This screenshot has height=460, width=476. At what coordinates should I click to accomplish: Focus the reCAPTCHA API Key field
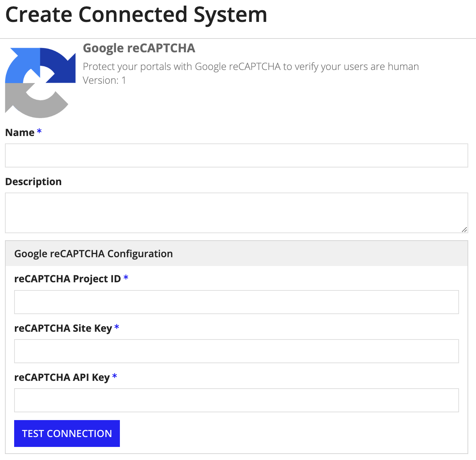click(237, 400)
